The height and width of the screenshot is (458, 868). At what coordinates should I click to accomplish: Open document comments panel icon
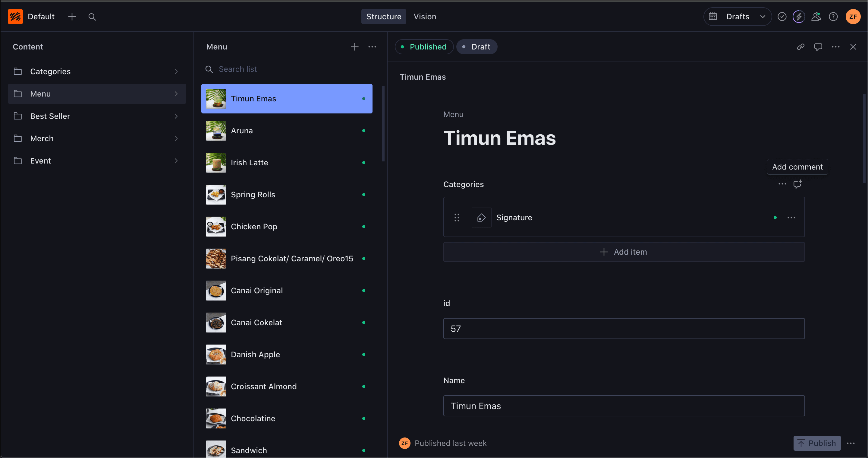coord(818,47)
